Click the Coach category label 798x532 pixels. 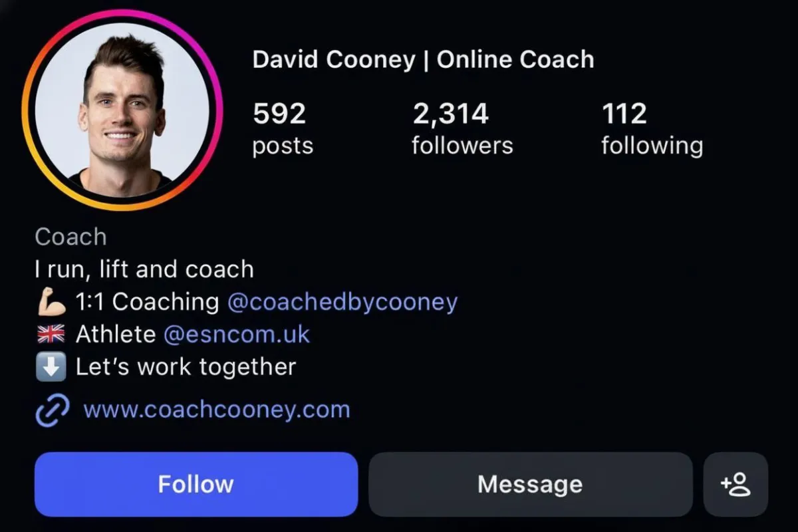tap(70, 237)
